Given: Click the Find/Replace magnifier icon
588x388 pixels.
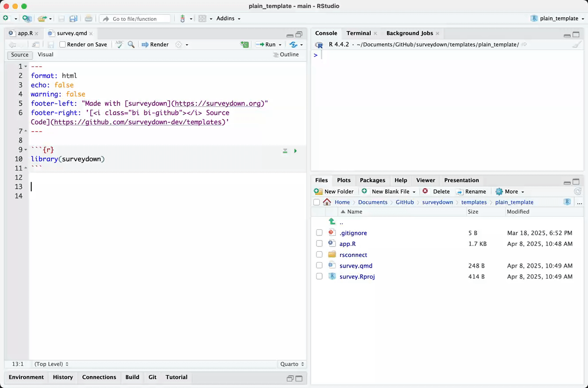Looking at the screenshot, I should pyautogui.click(x=131, y=44).
